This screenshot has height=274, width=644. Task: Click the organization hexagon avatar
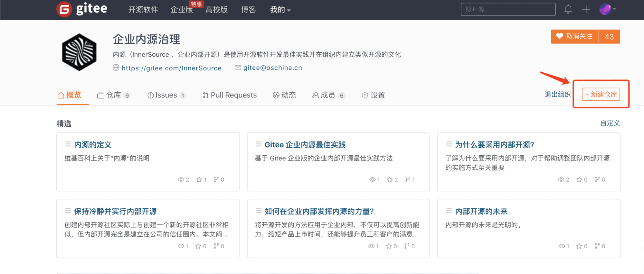point(79,52)
